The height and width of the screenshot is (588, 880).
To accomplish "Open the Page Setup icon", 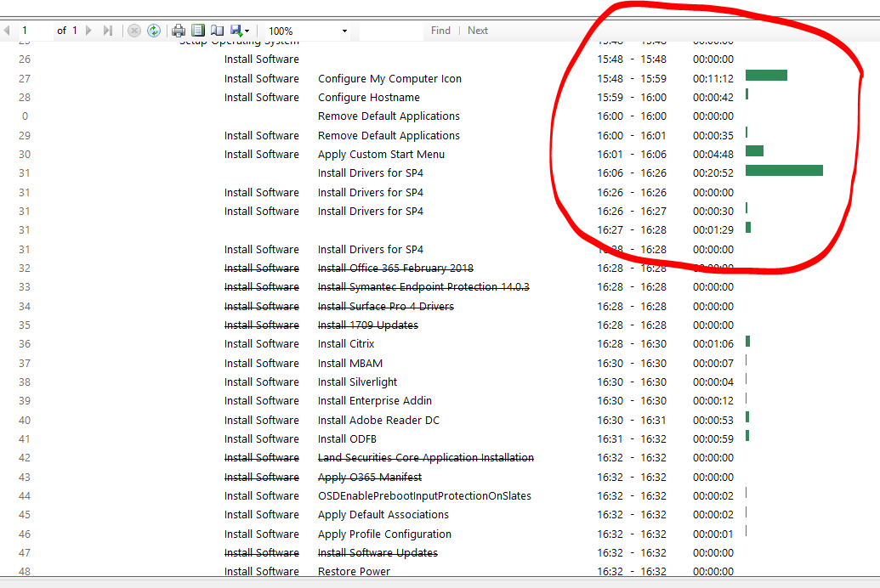I will click(217, 31).
